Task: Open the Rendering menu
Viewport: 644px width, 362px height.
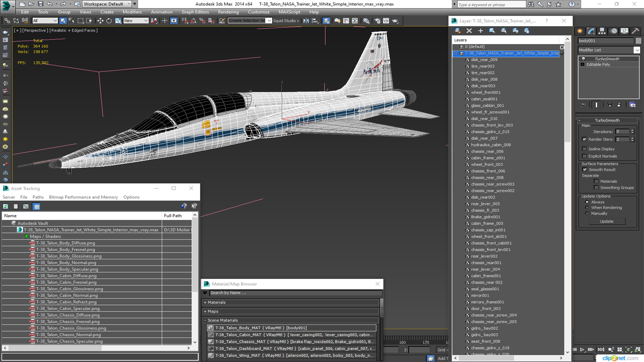Action: [228, 12]
